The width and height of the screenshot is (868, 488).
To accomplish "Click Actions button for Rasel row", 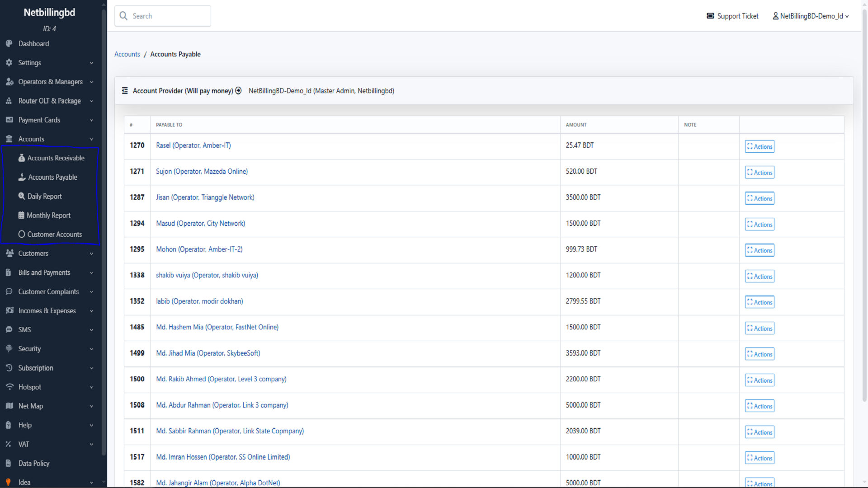I will [759, 146].
